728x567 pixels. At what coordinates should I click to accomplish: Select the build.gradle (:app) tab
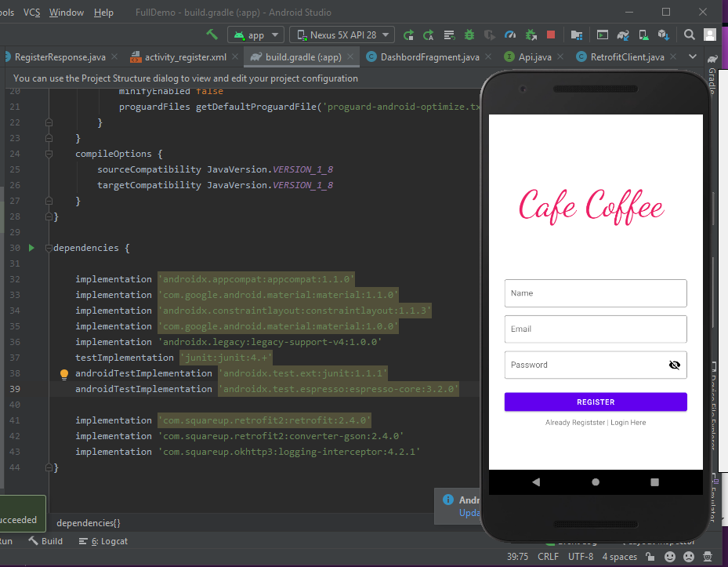point(303,57)
